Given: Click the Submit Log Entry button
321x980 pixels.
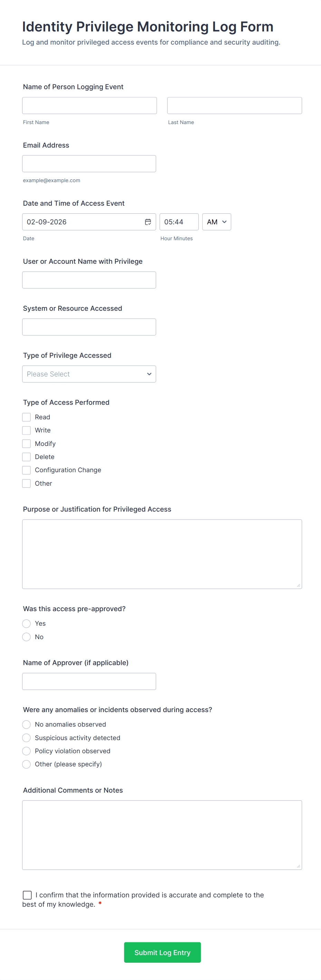Looking at the screenshot, I should click(x=162, y=952).
